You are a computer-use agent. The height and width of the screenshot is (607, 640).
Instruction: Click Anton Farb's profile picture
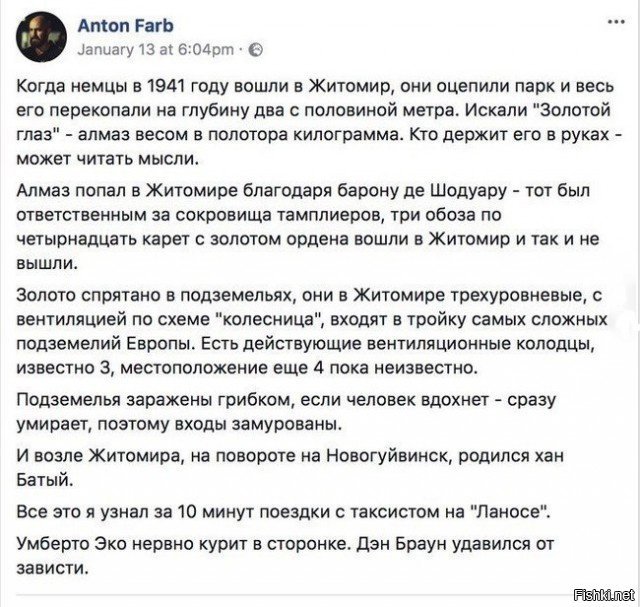pyautogui.click(x=42, y=36)
